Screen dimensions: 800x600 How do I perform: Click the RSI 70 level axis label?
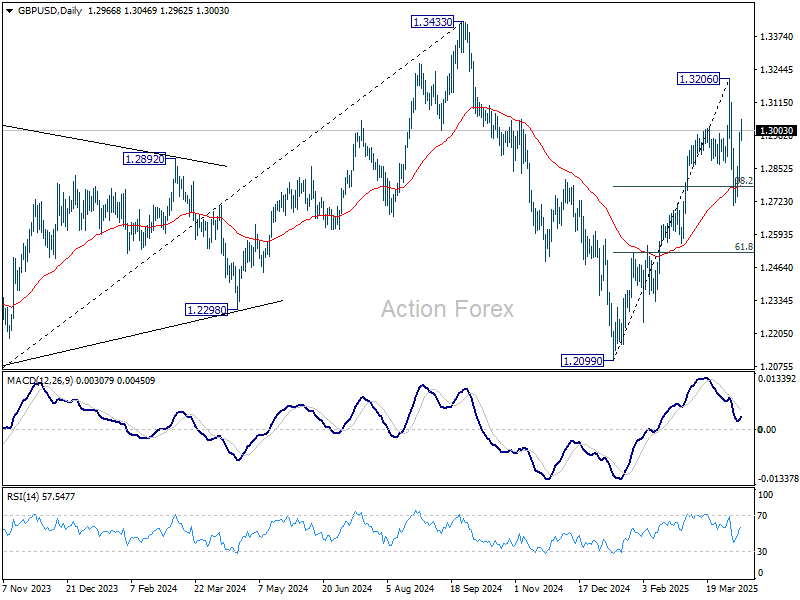point(762,516)
